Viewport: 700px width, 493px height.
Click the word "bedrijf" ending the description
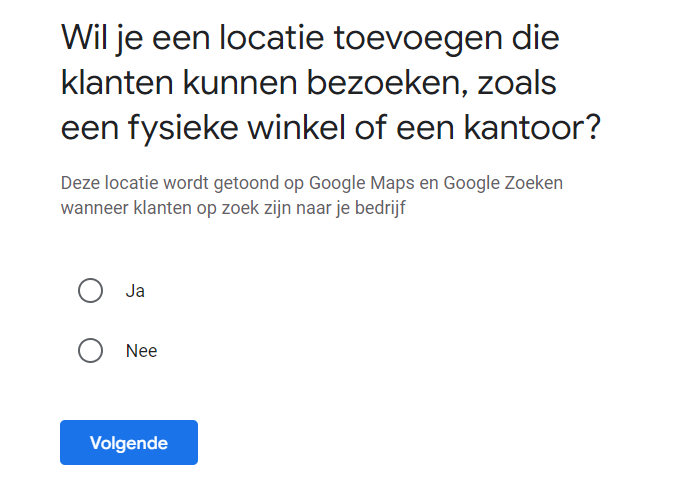[391, 209]
